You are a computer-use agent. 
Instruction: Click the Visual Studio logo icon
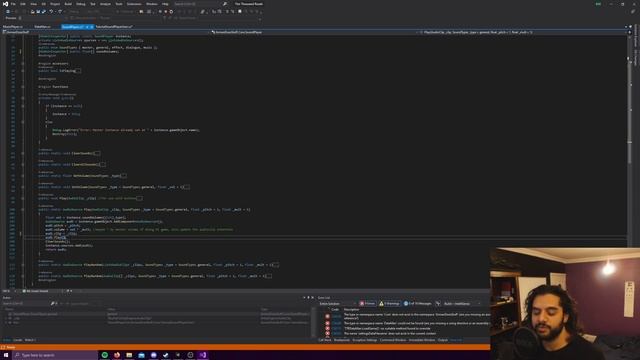(5, 4)
